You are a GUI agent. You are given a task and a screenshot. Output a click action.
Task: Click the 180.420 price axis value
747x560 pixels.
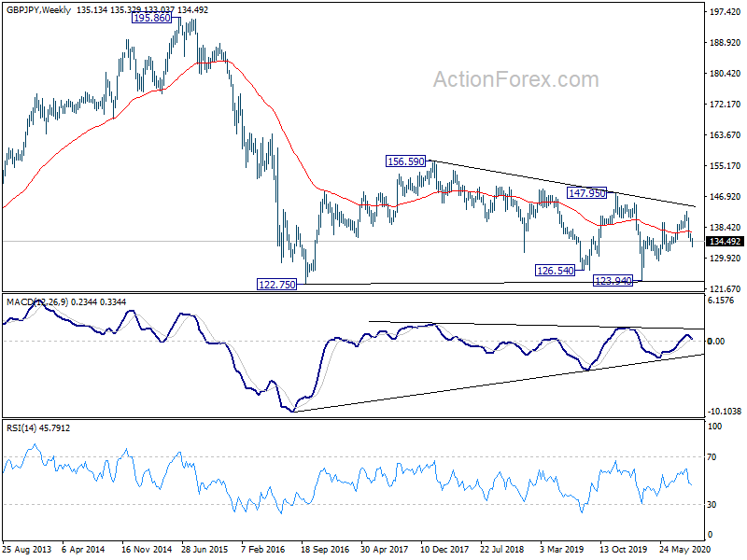click(x=725, y=74)
